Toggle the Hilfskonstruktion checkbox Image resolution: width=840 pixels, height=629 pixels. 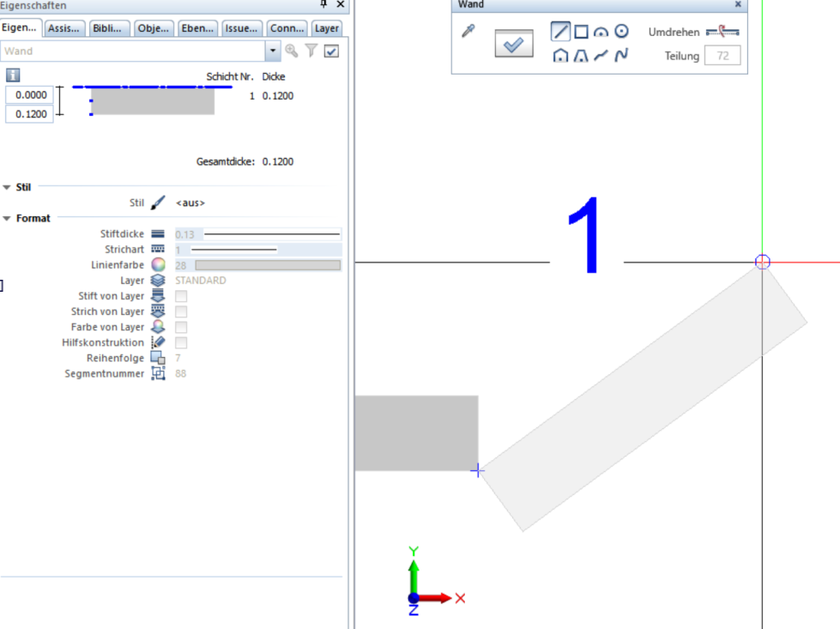(181, 342)
